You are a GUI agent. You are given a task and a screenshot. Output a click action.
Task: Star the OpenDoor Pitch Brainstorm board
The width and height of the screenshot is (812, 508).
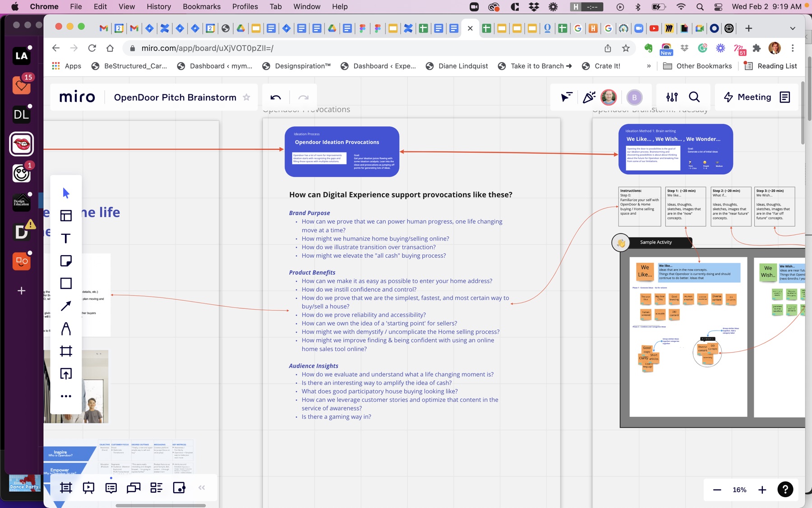pyautogui.click(x=246, y=98)
